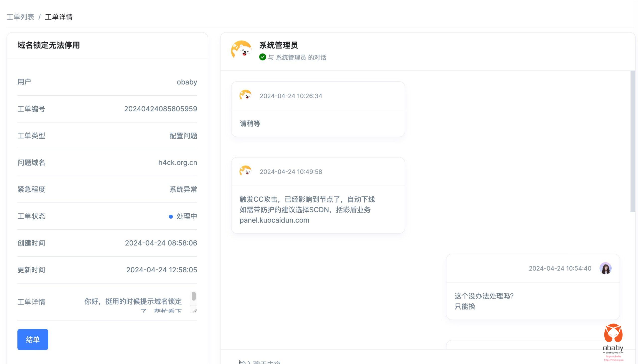Click the large system administrator bear avatar

[241, 50]
